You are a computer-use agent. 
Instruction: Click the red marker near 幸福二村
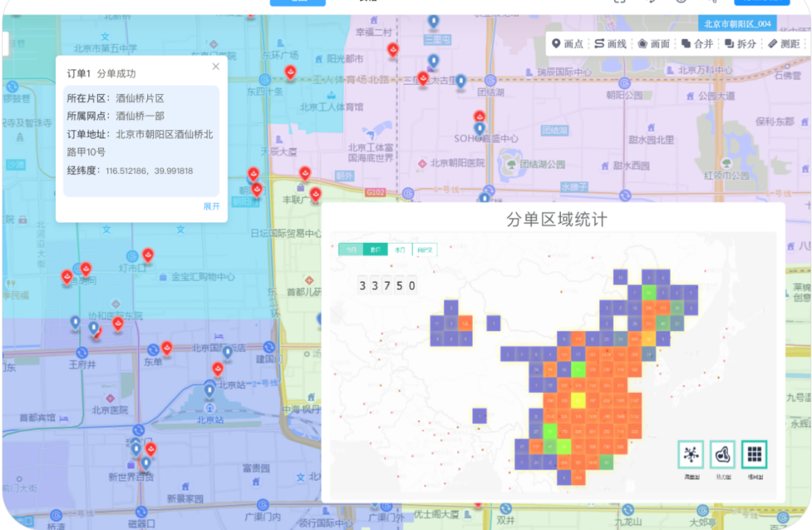pyautogui.click(x=393, y=50)
